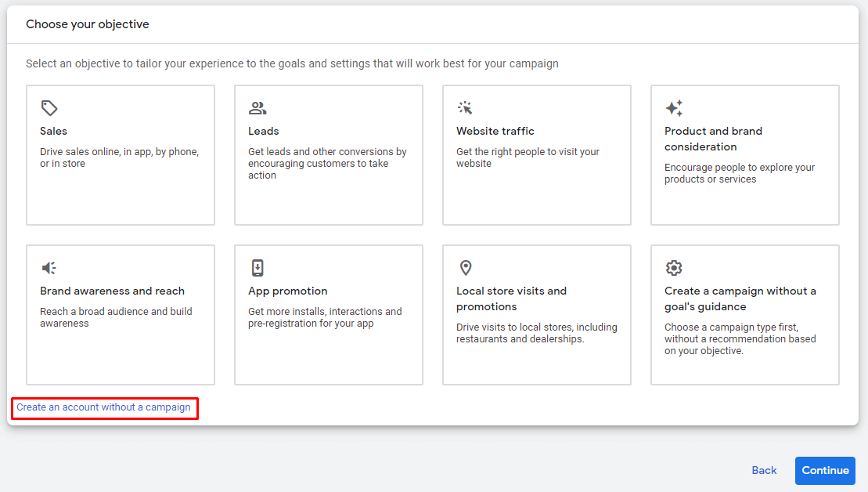Click the Product and brand consideration sparkle icon
The height and width of the screenshot is (492, 868).
point(674,107)
